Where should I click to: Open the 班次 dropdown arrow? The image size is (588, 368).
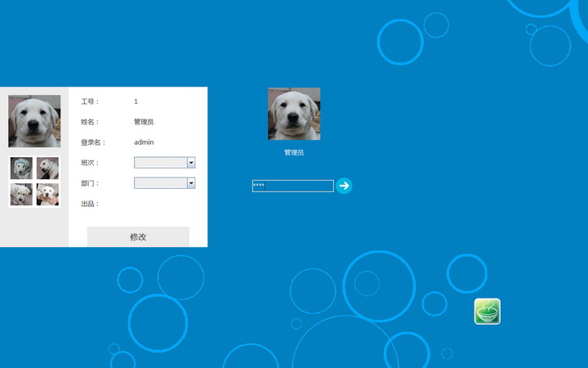point(191,163)
